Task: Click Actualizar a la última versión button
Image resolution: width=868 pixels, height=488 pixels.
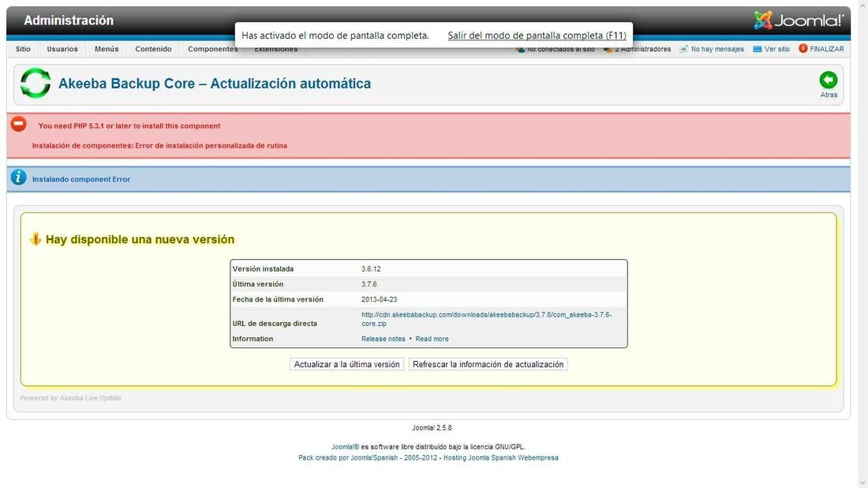Action: pos(346,365)
